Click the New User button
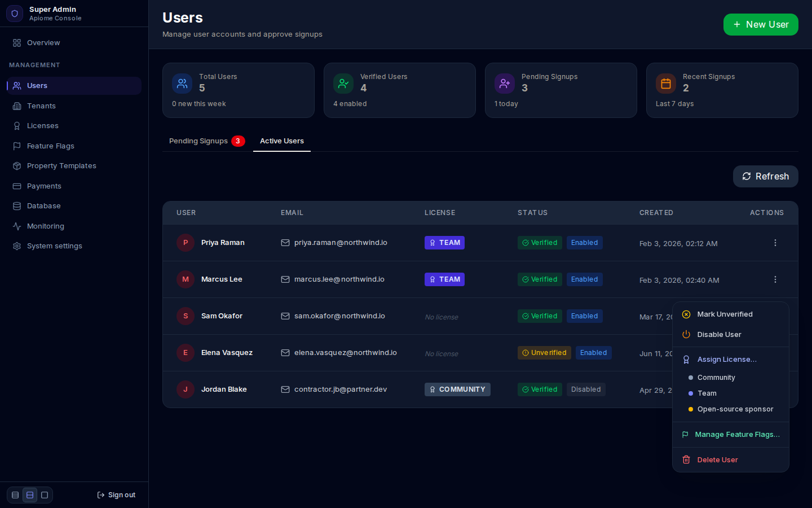Image resolution: width=812 pixels, height=508 pixels. [x=761, y=24]
